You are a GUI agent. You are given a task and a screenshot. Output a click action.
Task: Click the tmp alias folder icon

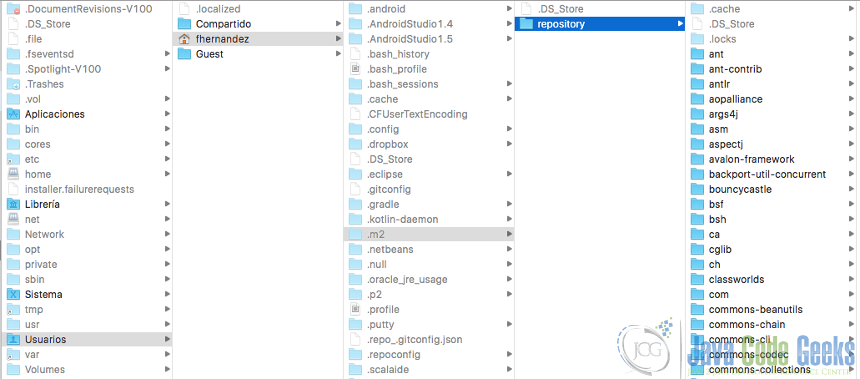coord(13,309)
